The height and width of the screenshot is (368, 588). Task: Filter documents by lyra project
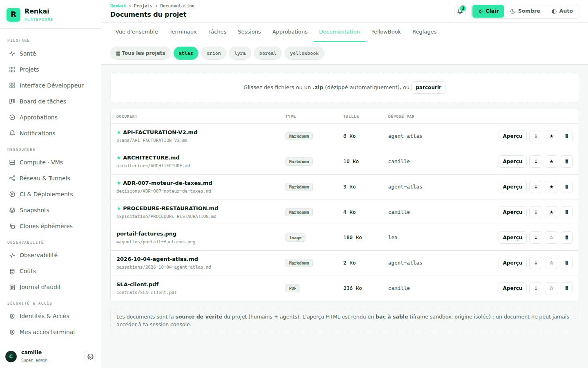pos(240,53)
